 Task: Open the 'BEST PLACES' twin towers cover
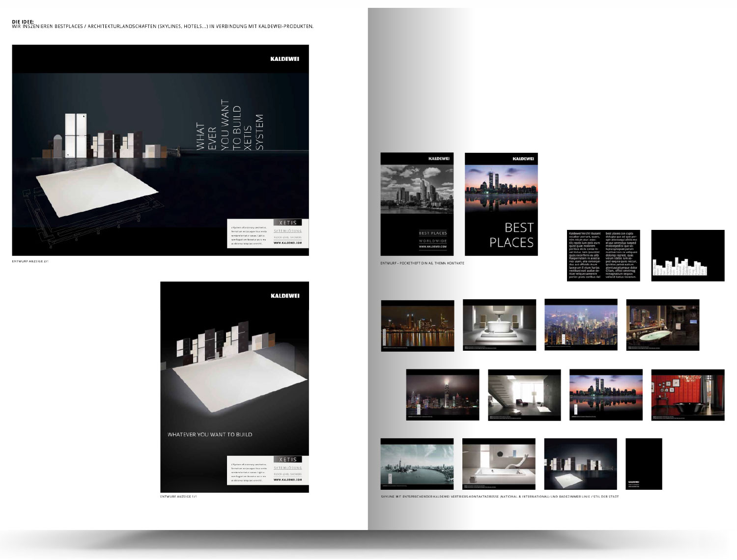(501, 204)
